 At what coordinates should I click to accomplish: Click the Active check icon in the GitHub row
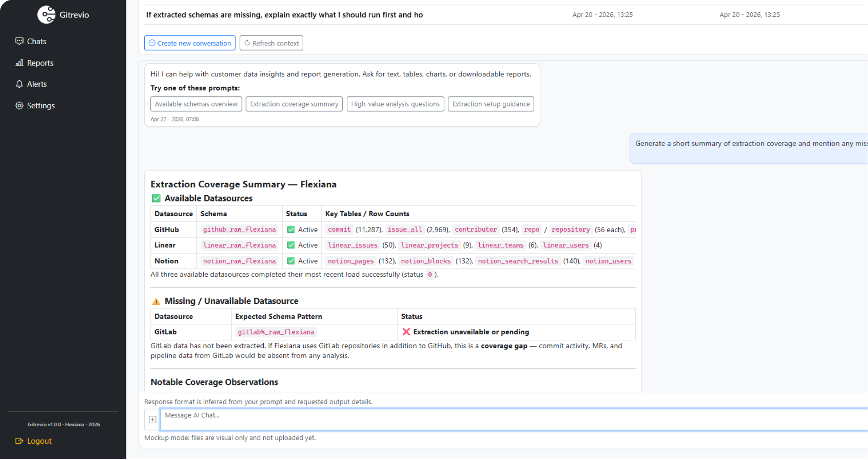(291, 230)
